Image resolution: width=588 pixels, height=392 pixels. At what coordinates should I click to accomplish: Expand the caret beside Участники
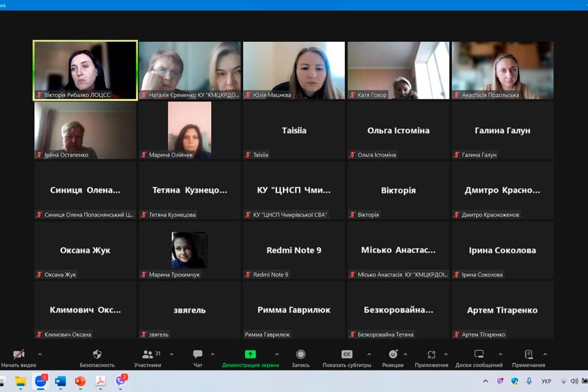point(171,353)
